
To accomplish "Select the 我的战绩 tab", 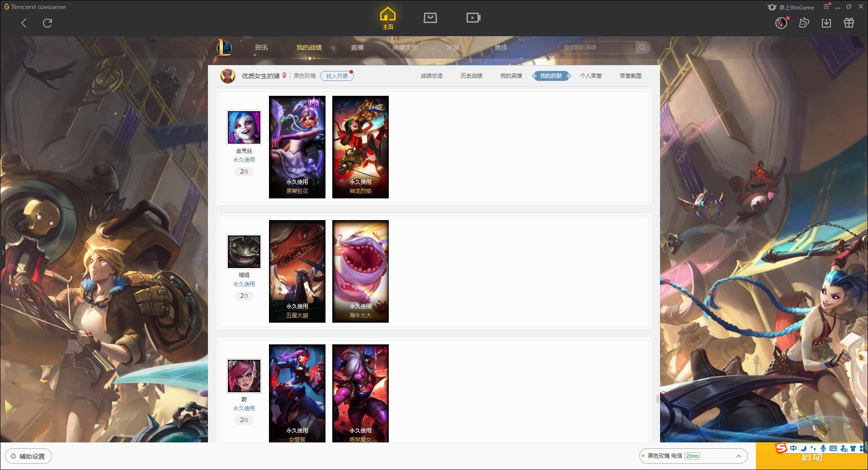I will click(x=309, y=47).
